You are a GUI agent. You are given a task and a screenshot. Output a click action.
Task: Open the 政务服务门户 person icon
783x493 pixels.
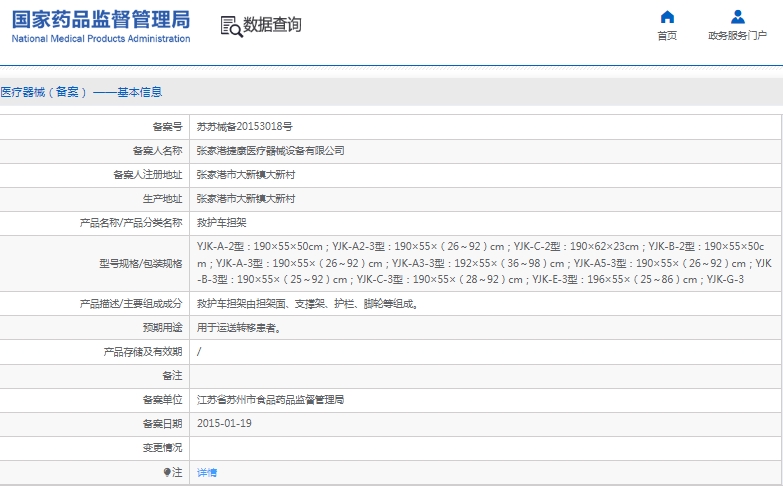click(x=738, y=17)
